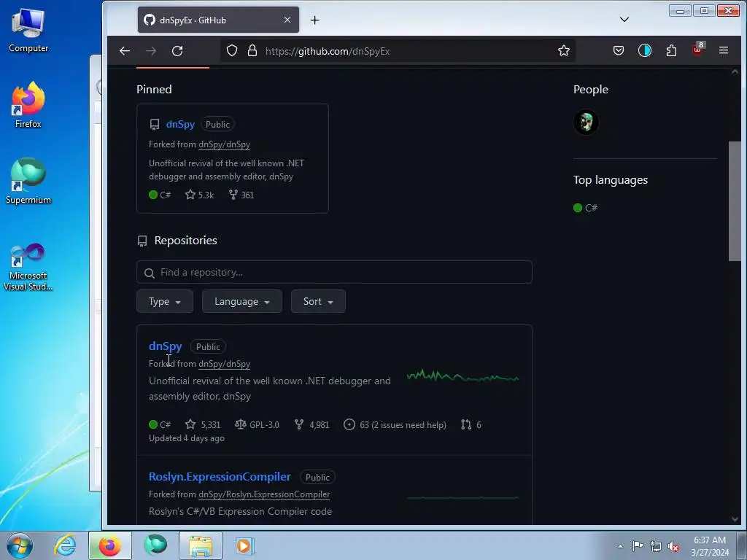View 4,981 forks of dnSpy
Screen dimensions: 747x560
311,424
